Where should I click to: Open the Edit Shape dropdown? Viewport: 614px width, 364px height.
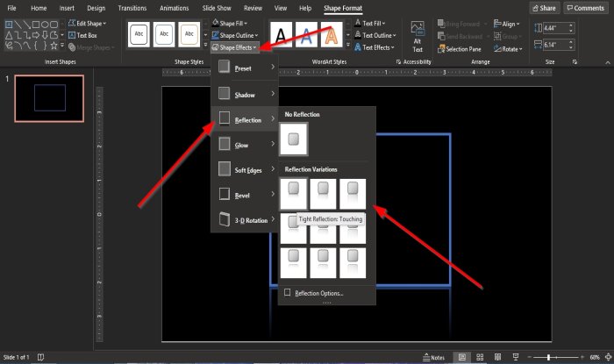(x=88, y=24)
